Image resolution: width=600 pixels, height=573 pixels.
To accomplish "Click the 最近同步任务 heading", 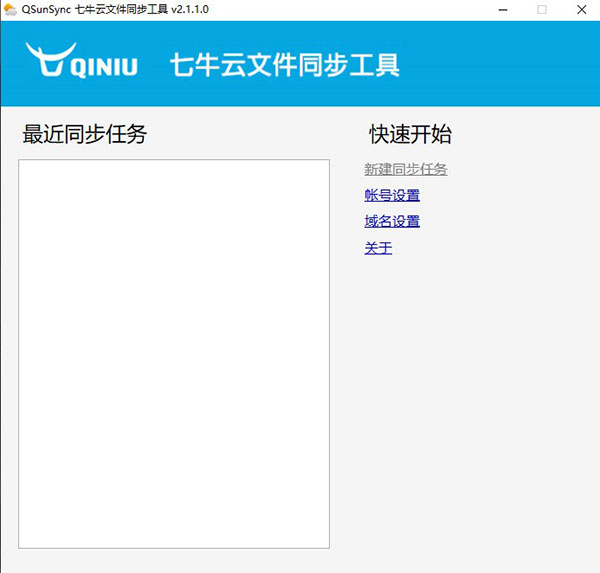I will tap(84, 134).
